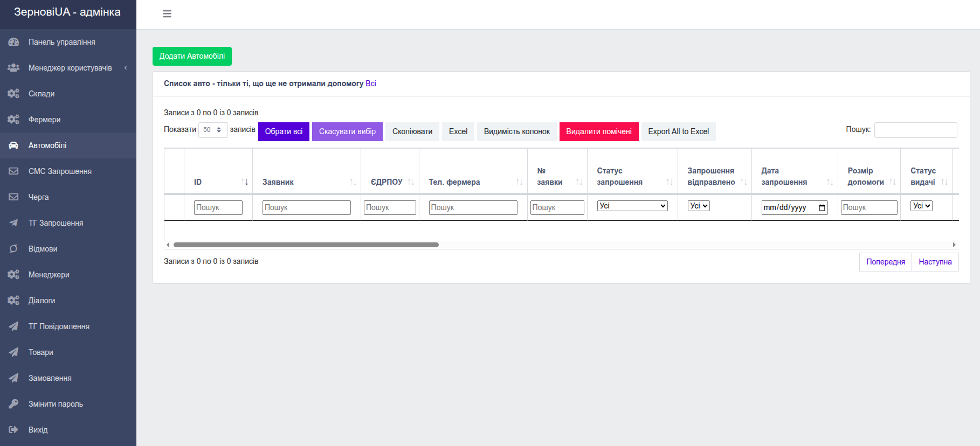This screenshot has height=446, width=980.
Task: Open Статус запрошення filter dropdown
Action: pos(632,206)
